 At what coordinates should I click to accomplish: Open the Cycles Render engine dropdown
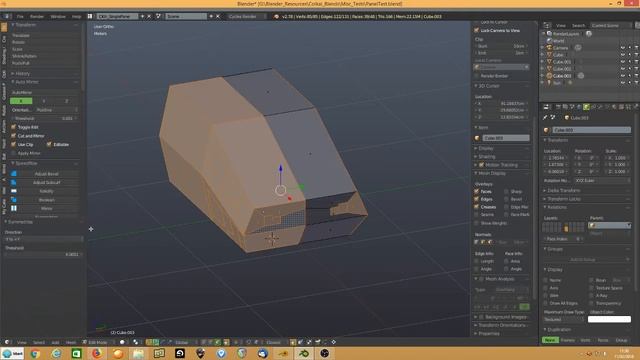pos(247,16)
